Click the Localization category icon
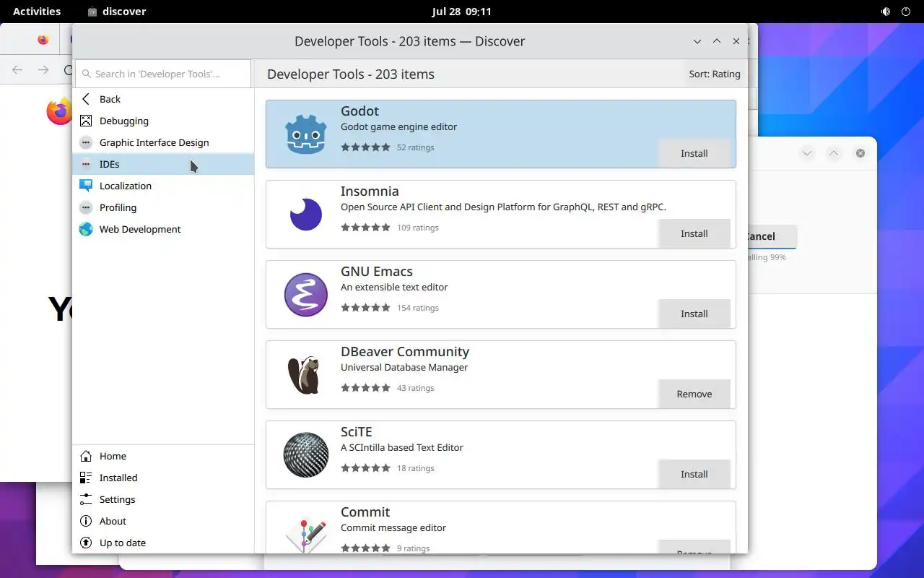 coord(86,186)
